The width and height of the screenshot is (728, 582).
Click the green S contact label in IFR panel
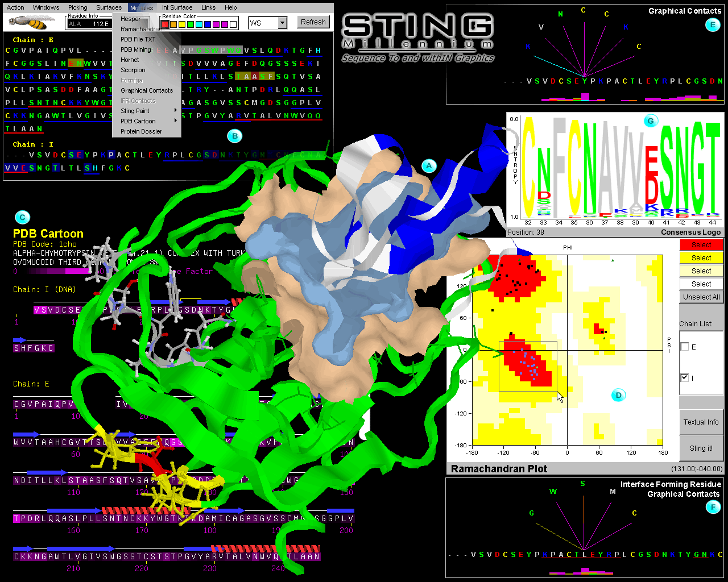pos(582,484)
